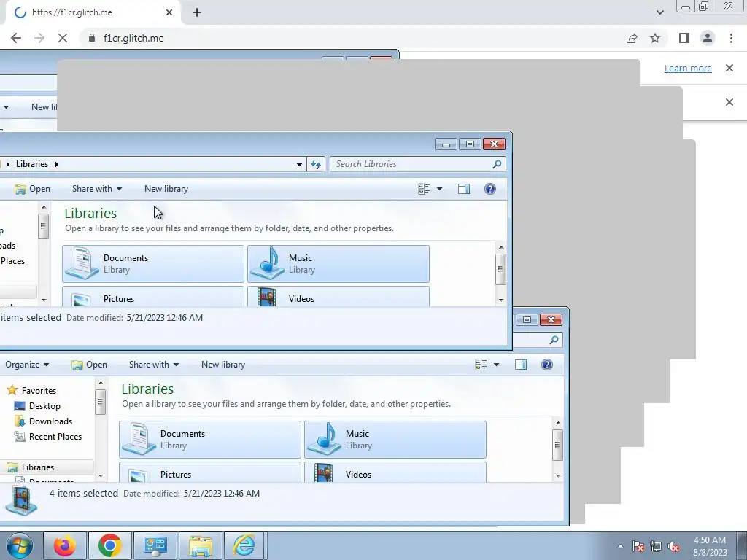Select Videos library in front window

395,472
